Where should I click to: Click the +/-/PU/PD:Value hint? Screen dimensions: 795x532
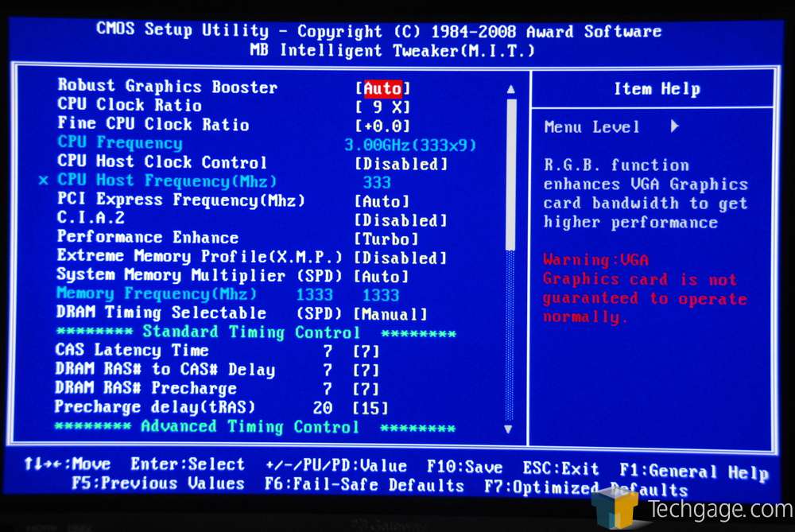click(336, 465)
